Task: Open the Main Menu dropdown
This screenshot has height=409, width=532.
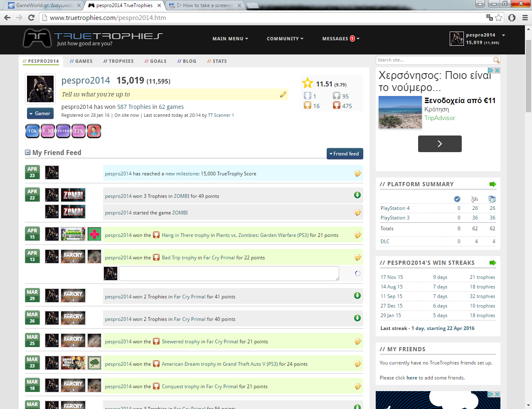Action: point(230,39)
